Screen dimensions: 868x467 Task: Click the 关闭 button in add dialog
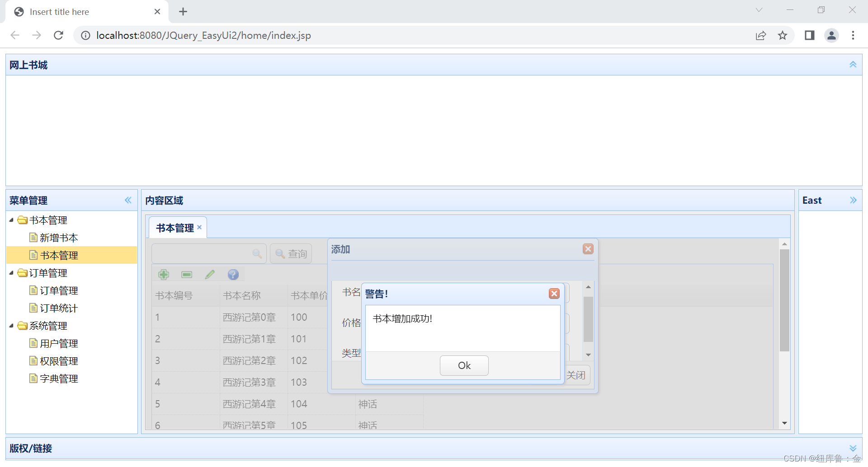pos(576,375)
